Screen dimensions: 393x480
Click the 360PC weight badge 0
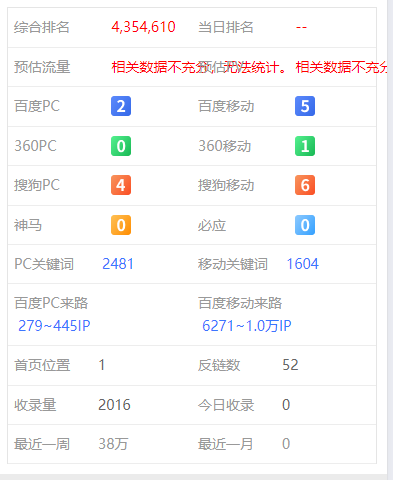point(121,146)
